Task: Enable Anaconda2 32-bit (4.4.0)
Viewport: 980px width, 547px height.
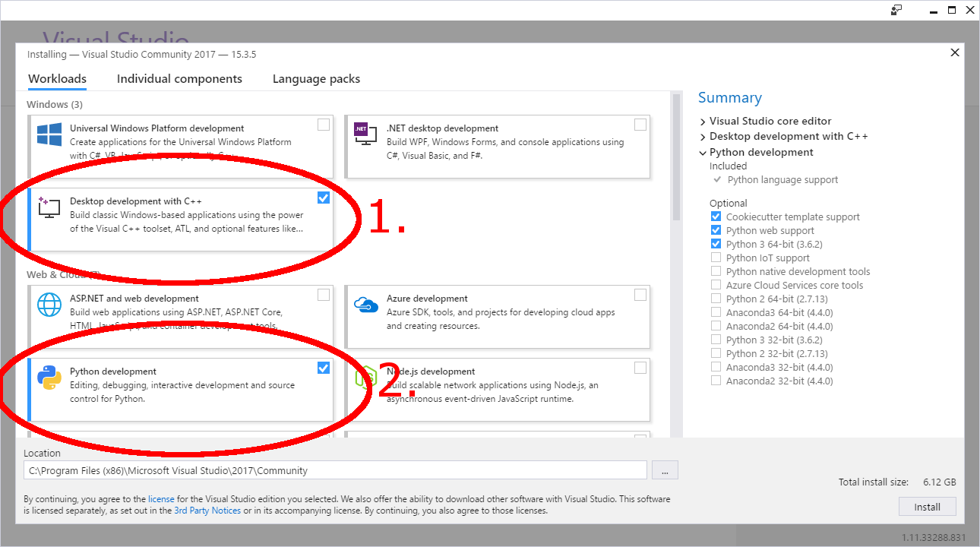Action: pos(716,381)
